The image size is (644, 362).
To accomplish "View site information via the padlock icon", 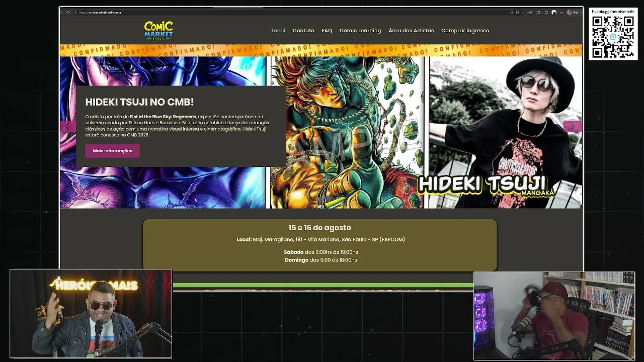I will click(x=74, y=12).
